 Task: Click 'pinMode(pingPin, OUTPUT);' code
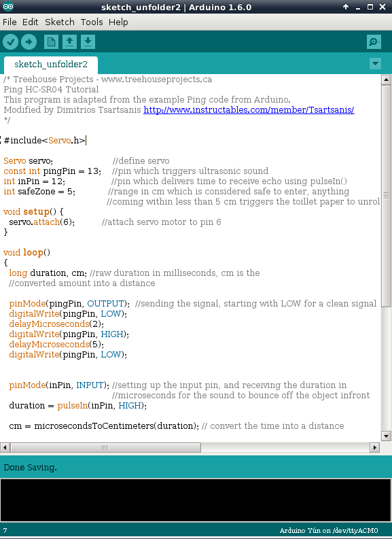69,304
